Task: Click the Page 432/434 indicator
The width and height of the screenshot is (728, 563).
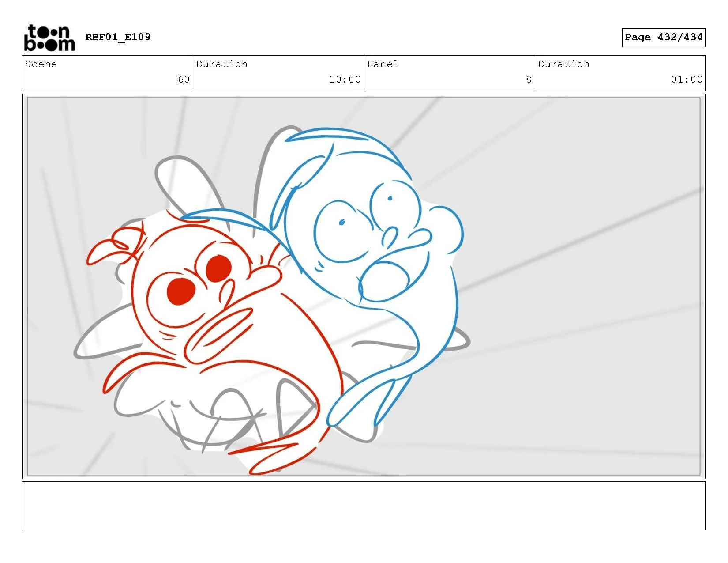Action: [x=664, y=38]
